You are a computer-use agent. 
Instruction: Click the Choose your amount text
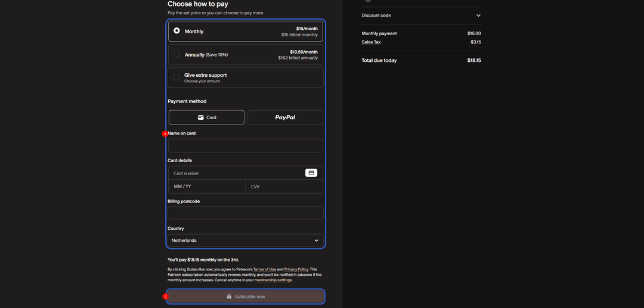202,81
